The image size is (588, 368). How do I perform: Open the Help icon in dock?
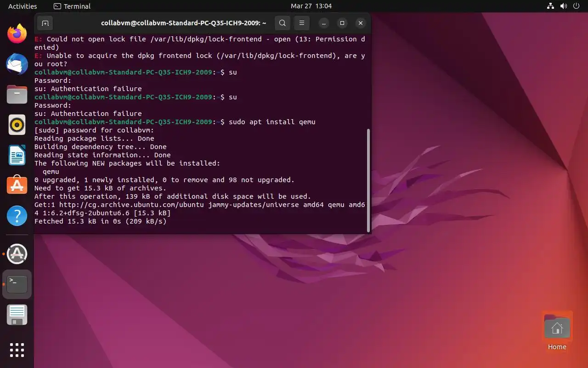[x=17, y=215]
